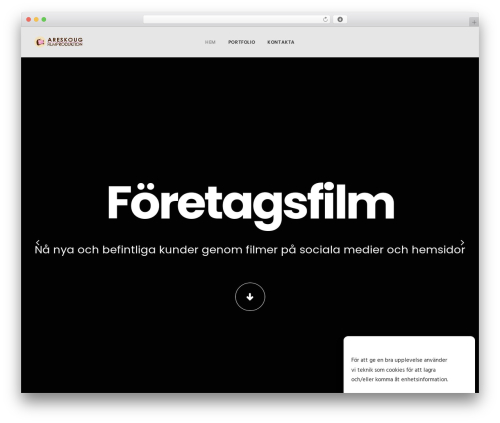Screen dimensions: 500x423
Task: Maximize the window with green button
Action: pyautogui.click(x=44, y=19)
